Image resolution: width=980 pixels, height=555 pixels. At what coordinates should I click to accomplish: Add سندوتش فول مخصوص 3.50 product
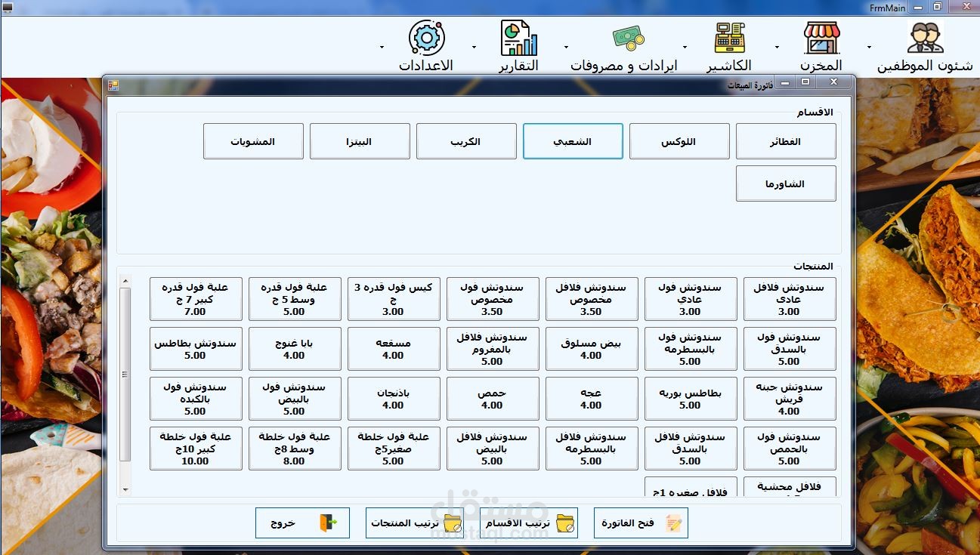493,299
